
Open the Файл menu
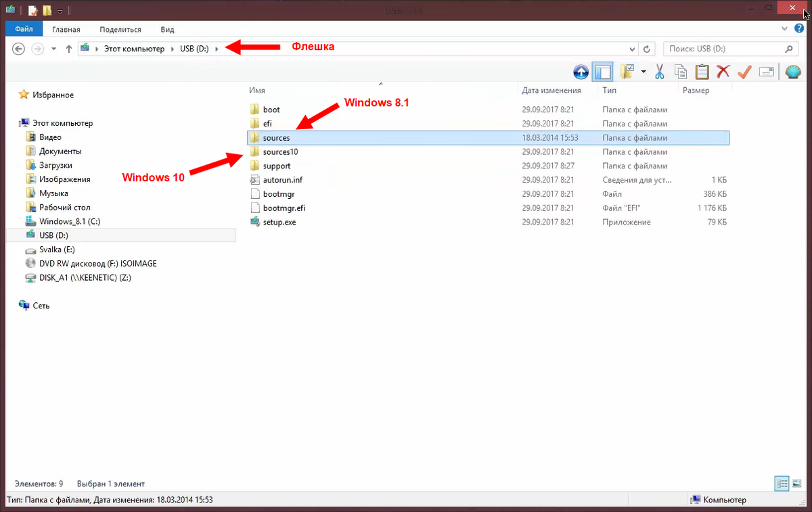[24, 29]
